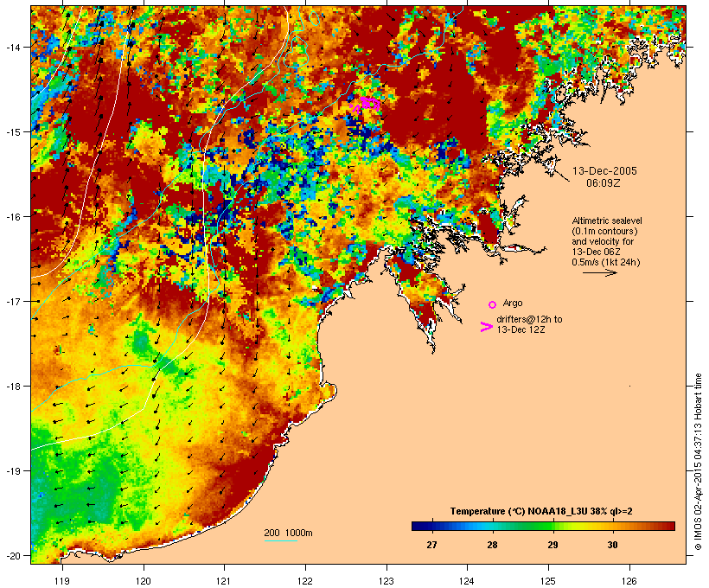The width and height of the screenshot is (709, 588).
Task: Click the latitude axis label -17
Action: [12, 301]
